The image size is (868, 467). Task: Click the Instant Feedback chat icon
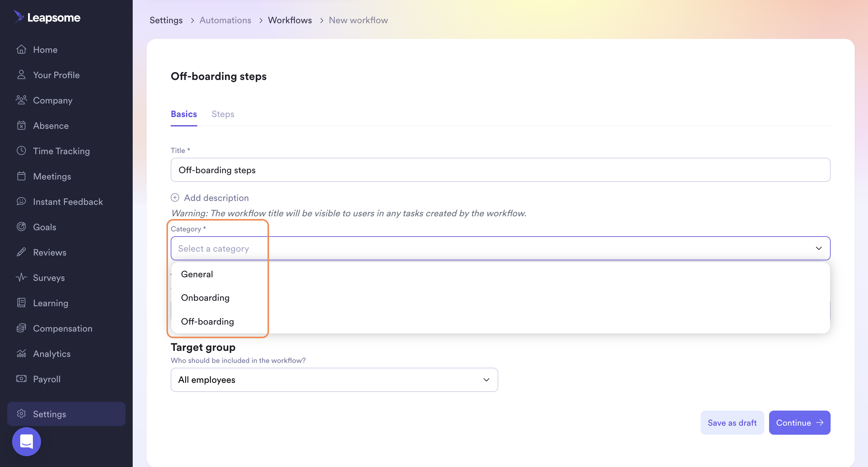point(21,202)
